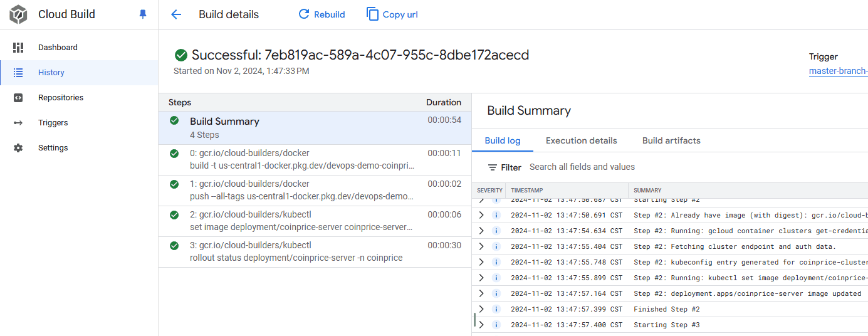Viewport: 868px width, 336px height.
Task: Click green success check beside build ID
Action: pyautogui.click(x=181, y=55)
